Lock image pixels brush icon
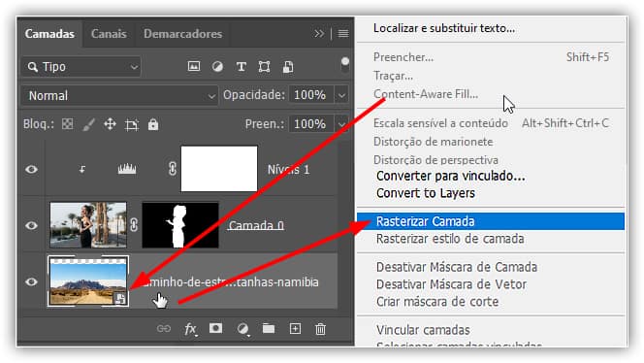644x363 pixels. click(88, 124)
